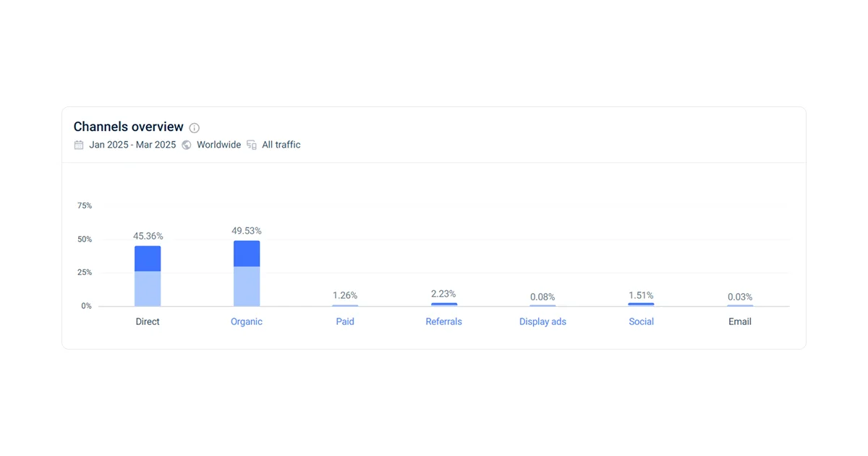Click the small Referrals bar at 2.23%

(444, 304)
